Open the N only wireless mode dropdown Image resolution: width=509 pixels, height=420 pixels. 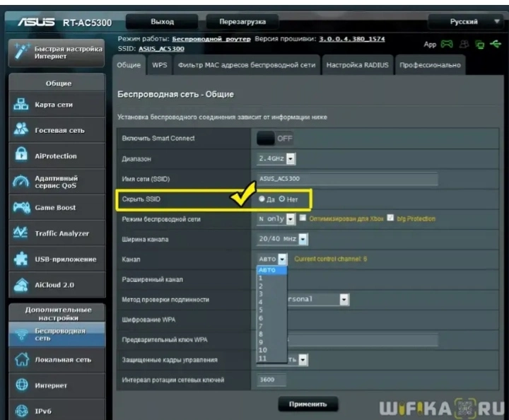click(276, 219)
